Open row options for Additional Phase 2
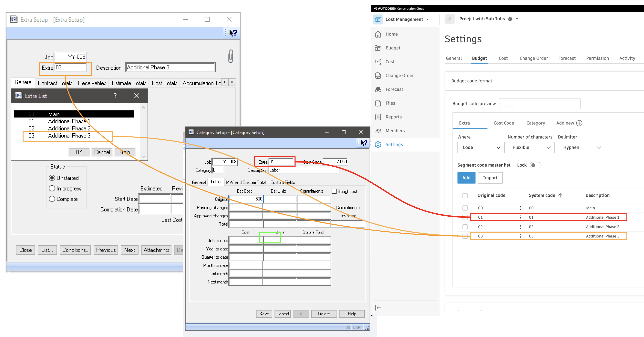 pyautogui.click(x=521, y=227)
